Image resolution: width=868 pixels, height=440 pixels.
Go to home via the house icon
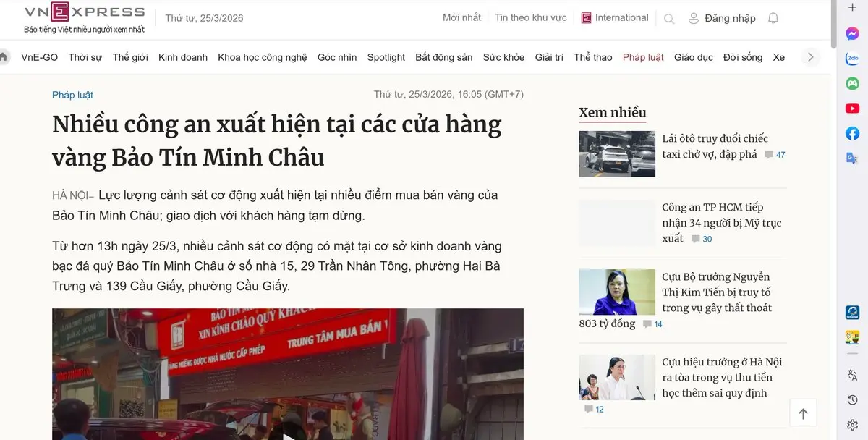point(3,57)
